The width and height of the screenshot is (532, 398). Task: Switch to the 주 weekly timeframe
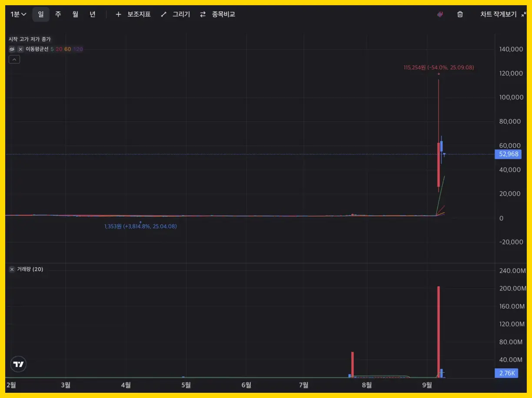tap(58, 14)
